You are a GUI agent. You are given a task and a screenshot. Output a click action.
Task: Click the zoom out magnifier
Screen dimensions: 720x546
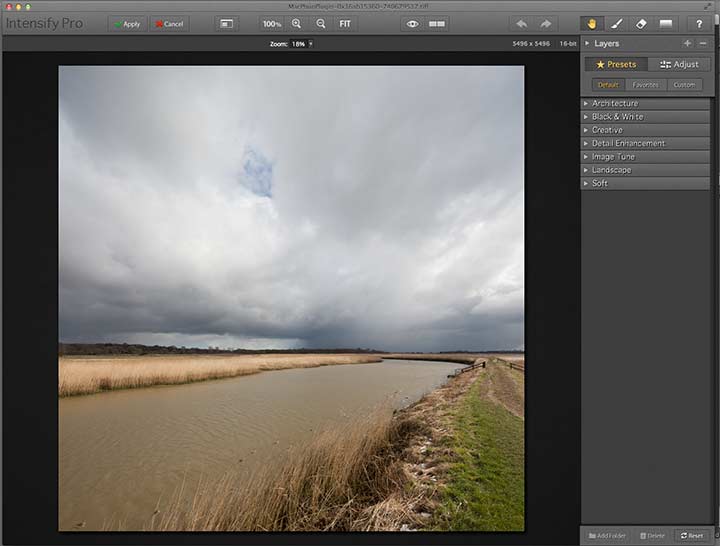[x=321, y=24]
